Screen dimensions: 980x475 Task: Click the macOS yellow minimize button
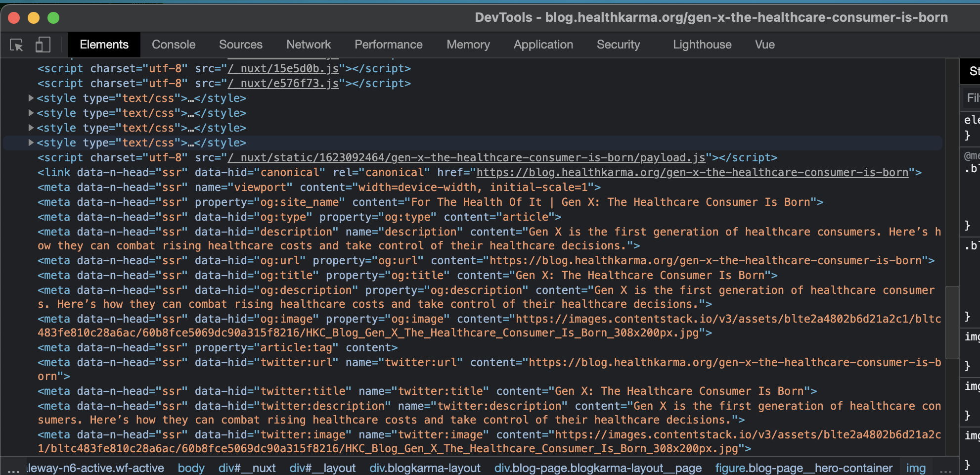pos(34,18)
